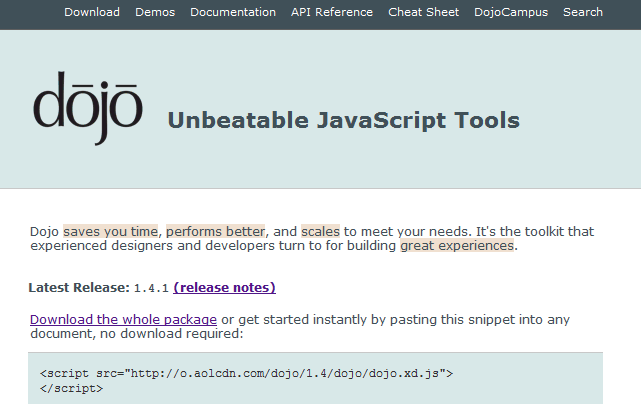
Task: Click the version number 1.4.1
Action: [x=151, y=288]
